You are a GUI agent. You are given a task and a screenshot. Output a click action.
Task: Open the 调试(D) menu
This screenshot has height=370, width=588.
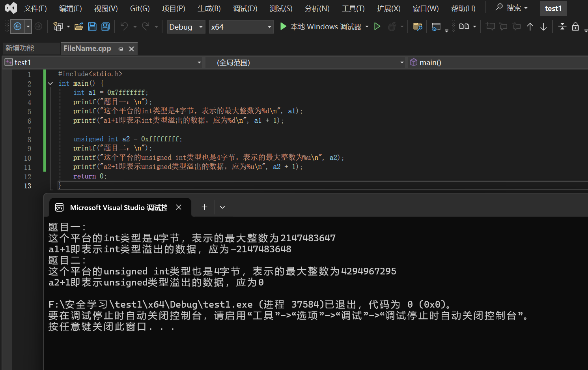(x=245, y=8)
